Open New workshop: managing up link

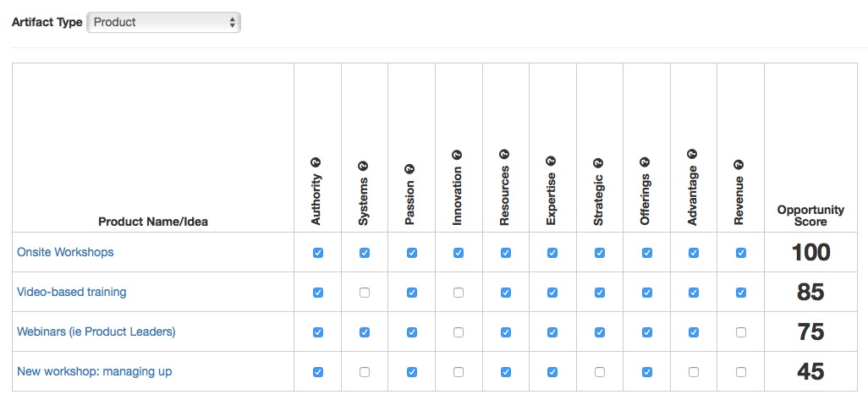pos(95,372)
